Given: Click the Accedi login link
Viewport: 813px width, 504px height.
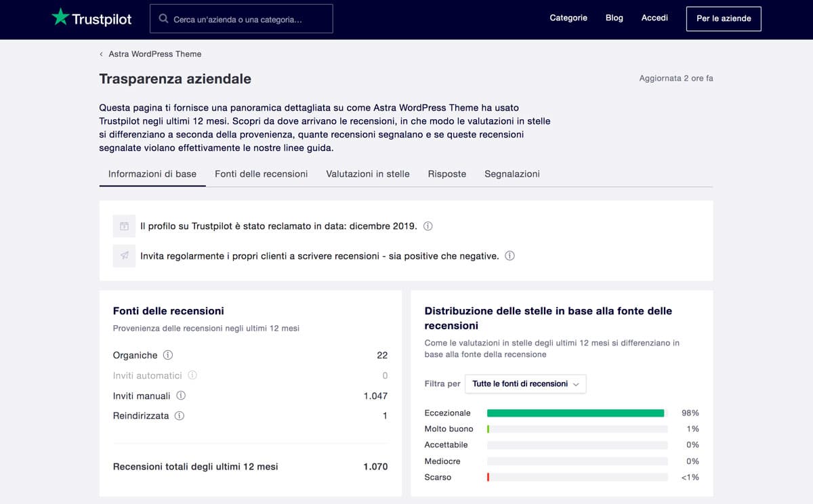Looking at the screenshot, I should click(654, 18).
